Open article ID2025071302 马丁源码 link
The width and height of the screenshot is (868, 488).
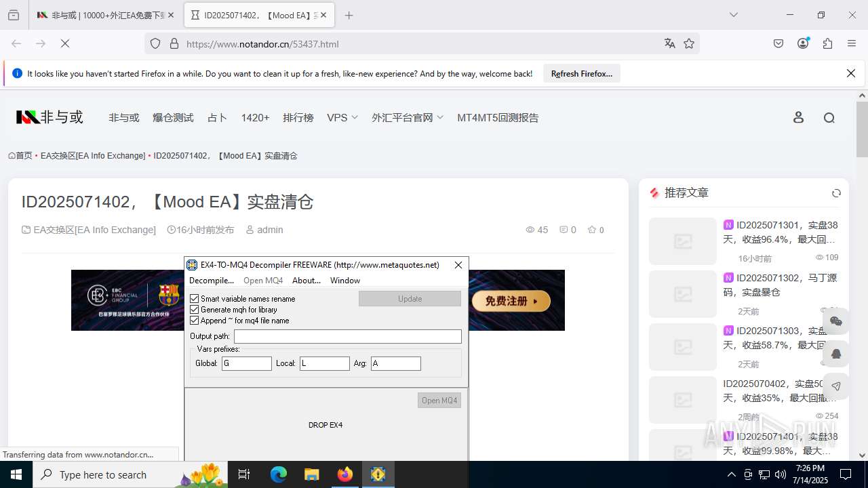pyautogui.click(x=780, y=285)
